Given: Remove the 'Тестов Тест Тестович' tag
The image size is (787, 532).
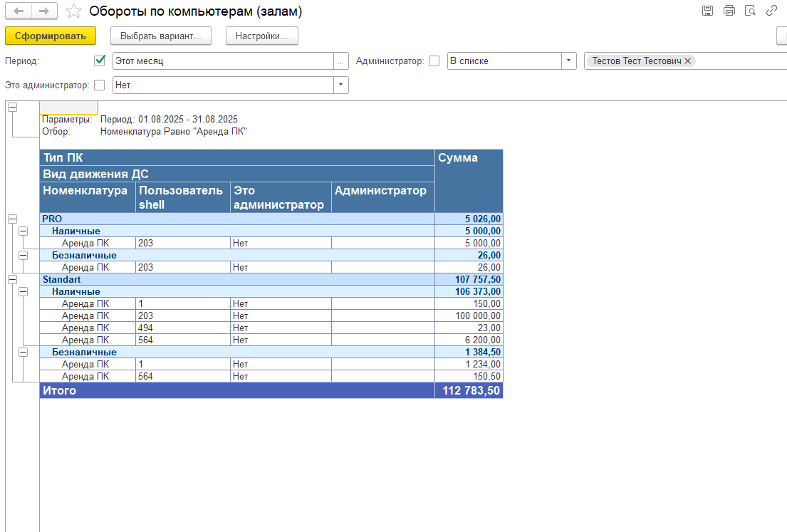Looking at the screenshot, I should click(x=687, y=61).
